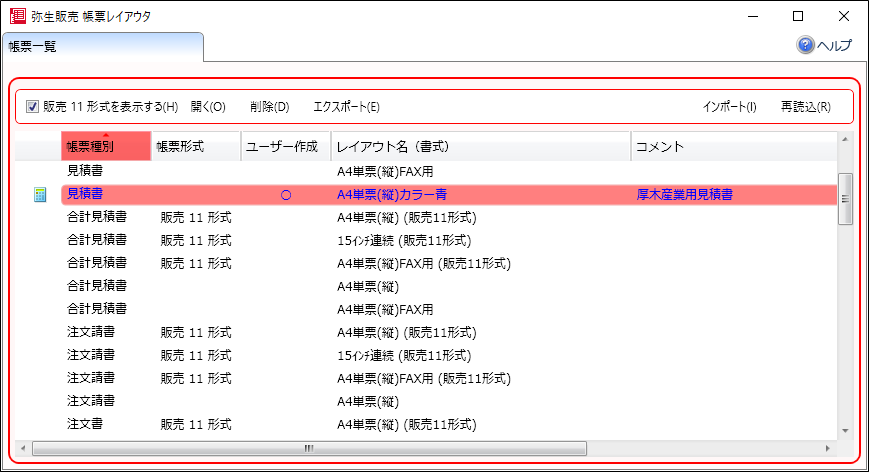Click the ○ user-created mark in selected row

coord(286,195)
